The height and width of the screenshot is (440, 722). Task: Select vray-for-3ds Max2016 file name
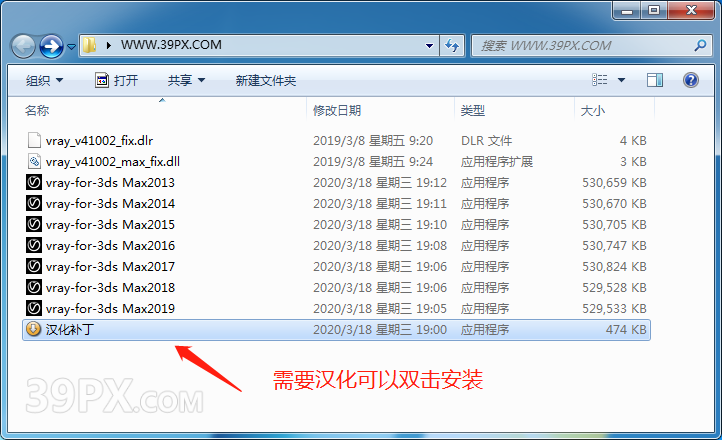coord(111,246)
